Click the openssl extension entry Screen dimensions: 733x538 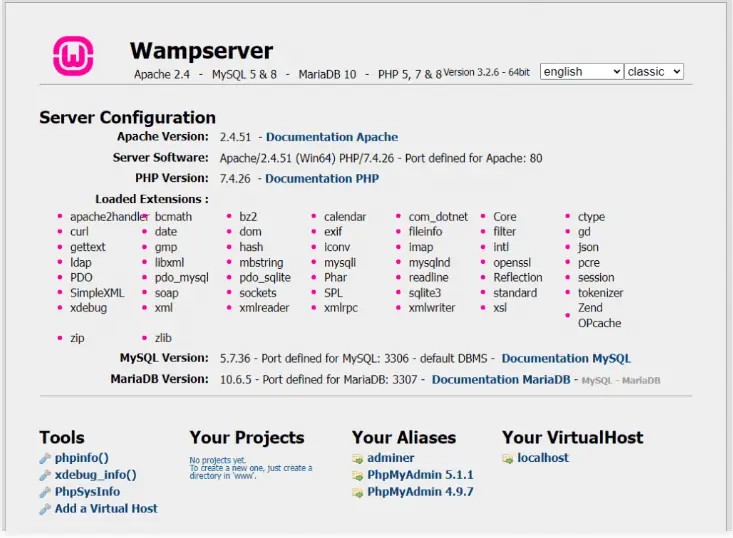[512, 263]
